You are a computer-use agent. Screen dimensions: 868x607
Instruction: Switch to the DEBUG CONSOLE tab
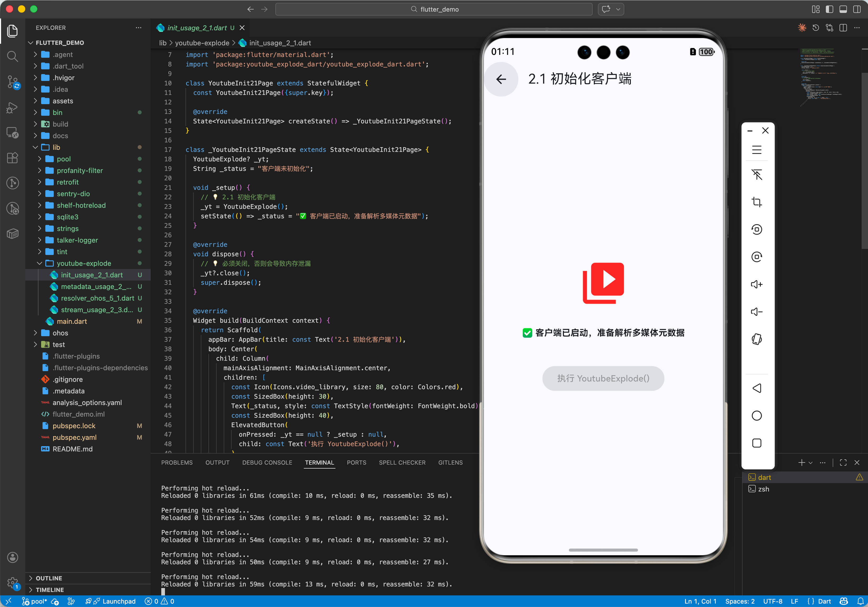click(x=267, y=463)
